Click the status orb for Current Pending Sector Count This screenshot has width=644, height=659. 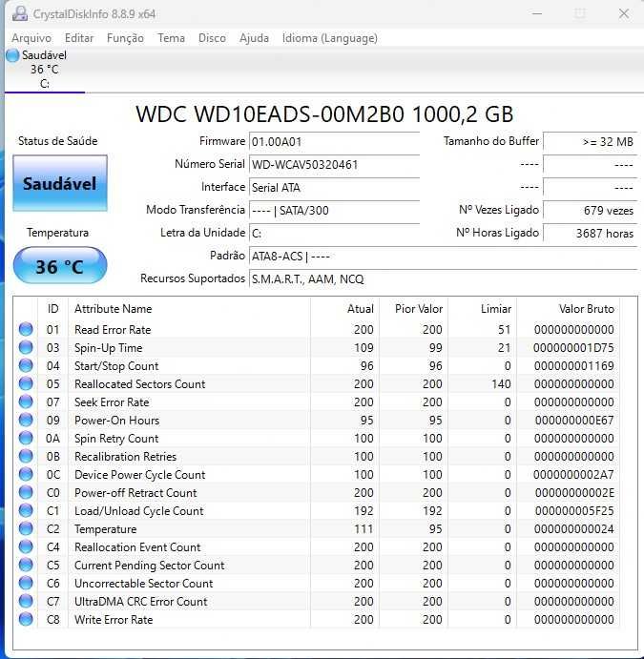26,565
